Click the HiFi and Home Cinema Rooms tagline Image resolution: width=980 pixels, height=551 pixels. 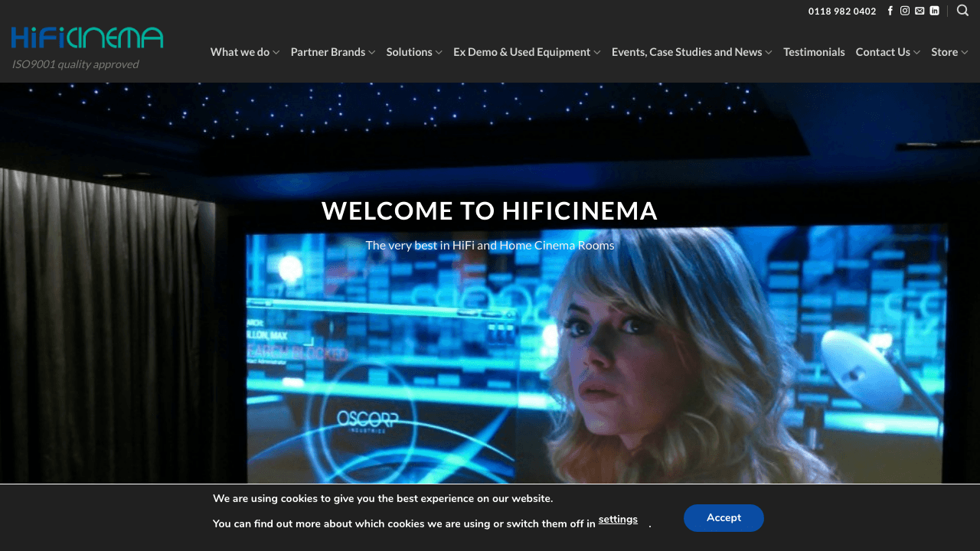(490, 246)
